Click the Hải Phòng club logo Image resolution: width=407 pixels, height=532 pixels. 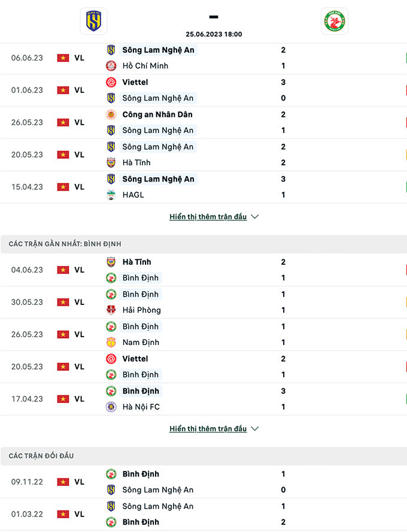111,310
